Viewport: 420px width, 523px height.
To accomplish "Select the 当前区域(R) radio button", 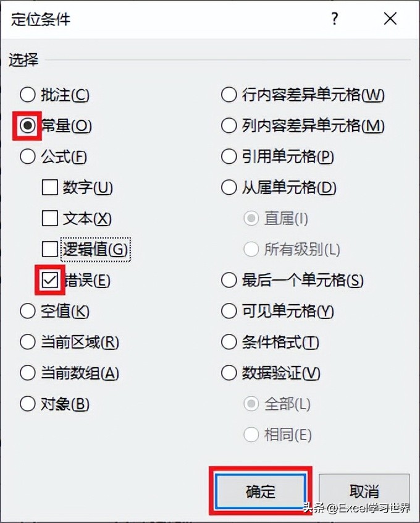I will [x=28, y=342].
